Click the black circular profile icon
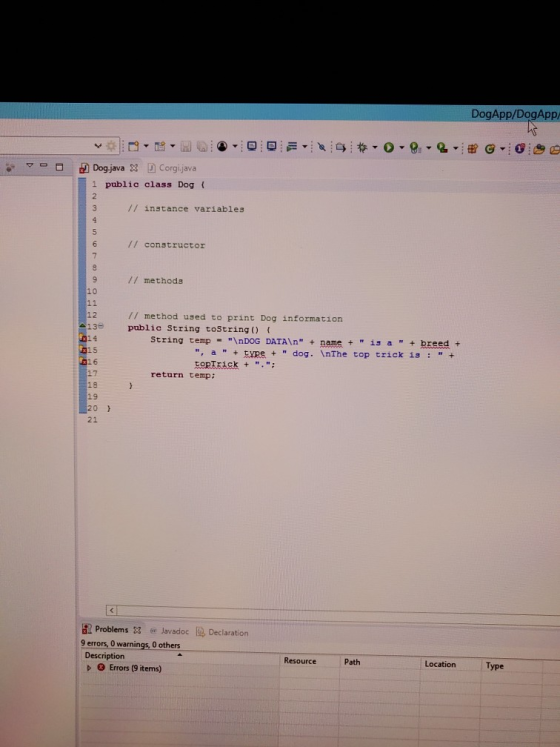Viewport: 560px width, 747px height. [222, 146]
